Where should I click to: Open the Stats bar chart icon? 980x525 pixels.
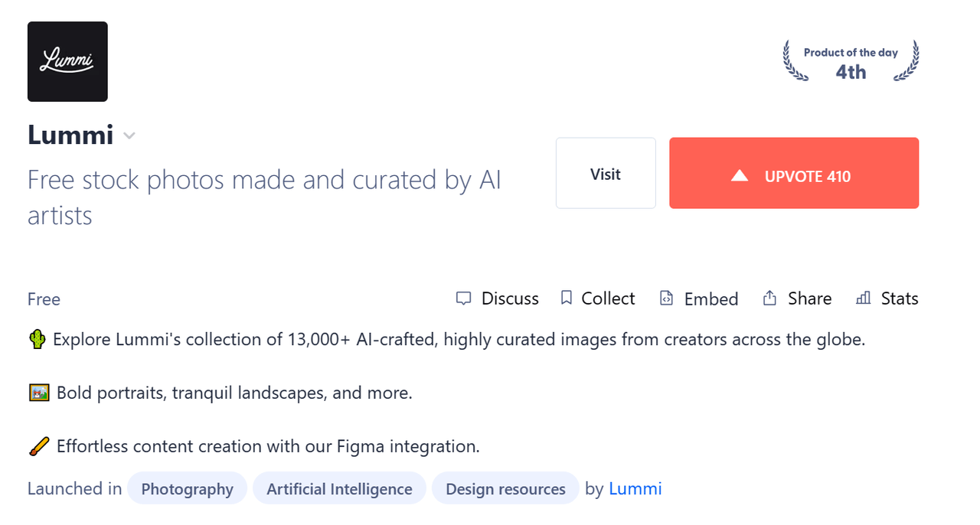(864, 298)
